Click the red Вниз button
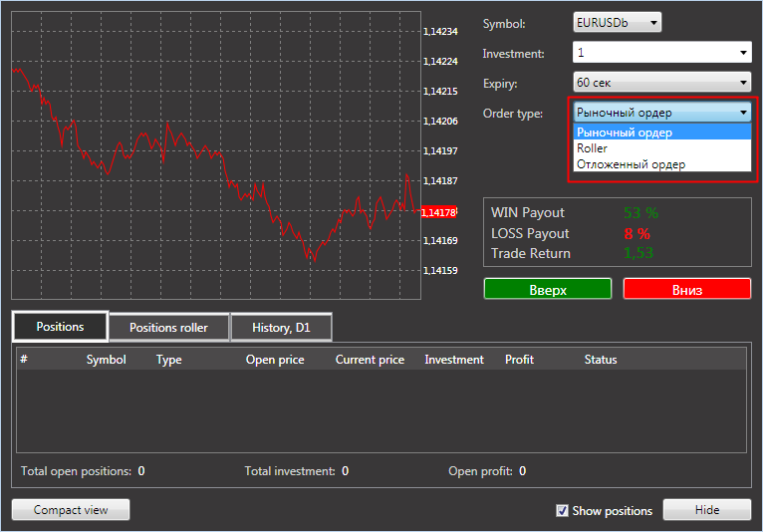This screenshot has height=532, width=763. point(687,289)
